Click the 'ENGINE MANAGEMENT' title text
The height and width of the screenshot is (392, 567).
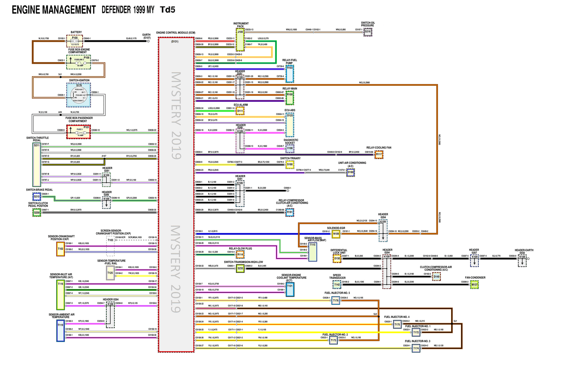(54, 10)
